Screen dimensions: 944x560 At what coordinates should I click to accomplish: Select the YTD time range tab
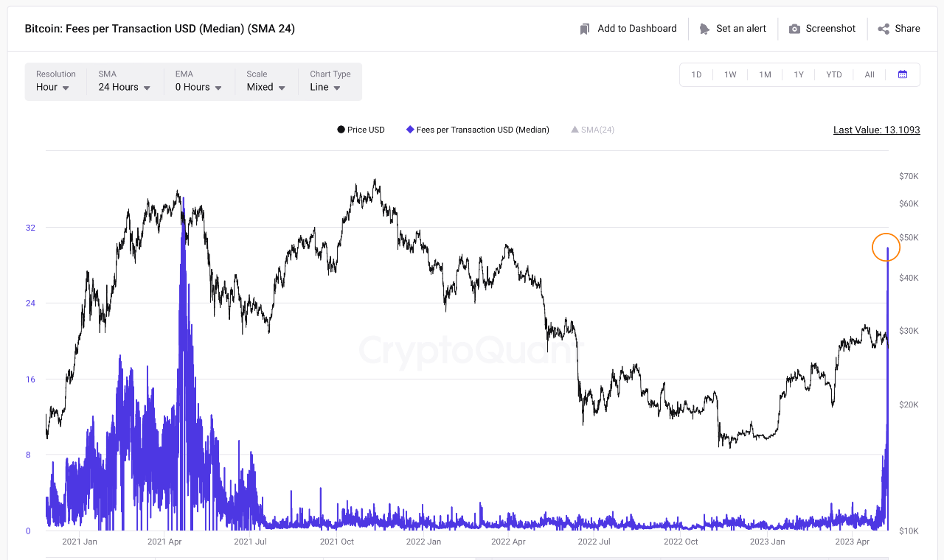[833, 74]
